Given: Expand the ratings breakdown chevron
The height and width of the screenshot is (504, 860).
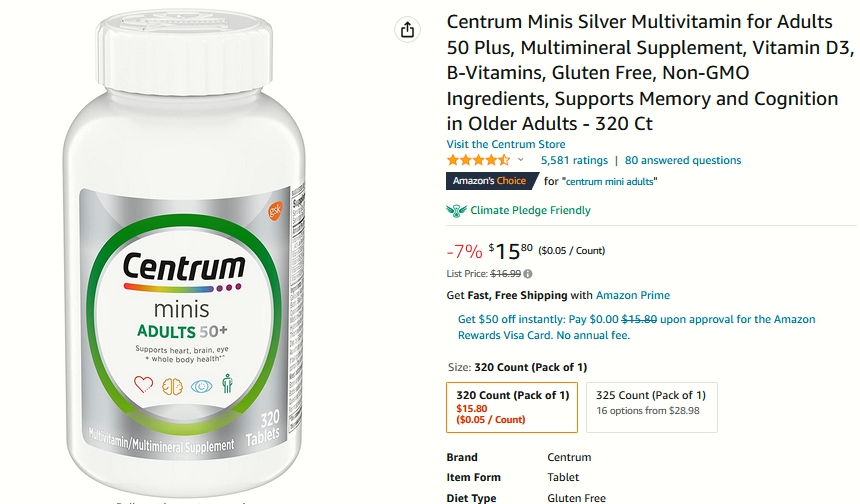Looking at the screenshot, I should (x=520, y=160).
